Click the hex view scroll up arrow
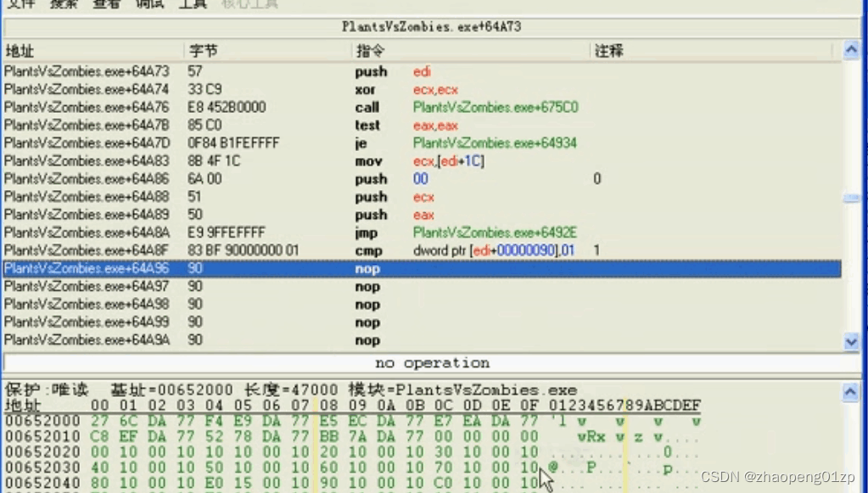Screen dimensions: 868x493 coord(851,392)
